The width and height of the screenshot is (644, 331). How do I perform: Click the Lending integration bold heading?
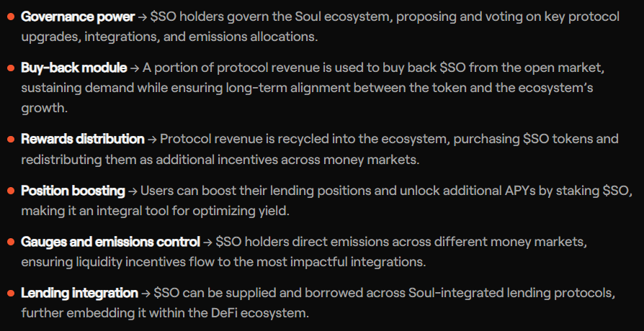coord(79,294)
